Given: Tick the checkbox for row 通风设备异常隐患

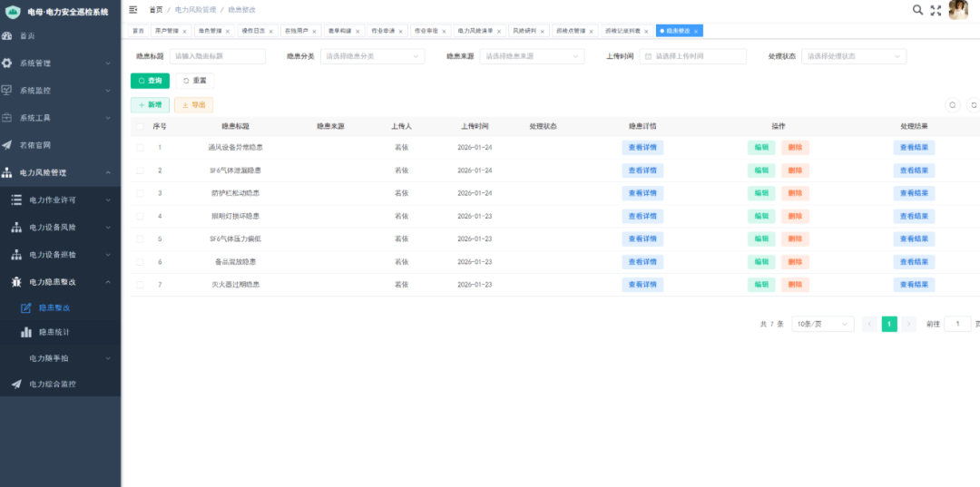Looking at the screenshot, I should tap(140, 147).
